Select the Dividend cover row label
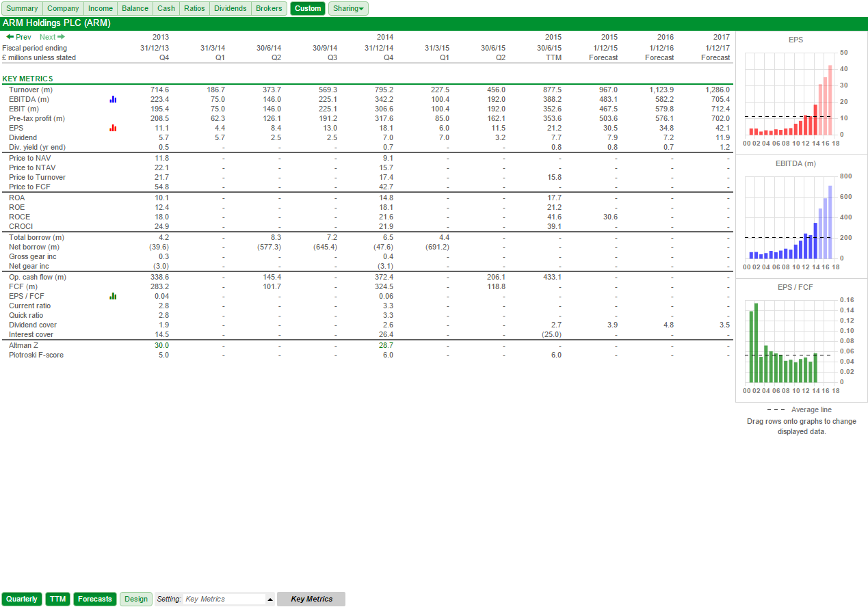868x607 pixels. pyautogui.click(x=33, y=325)
